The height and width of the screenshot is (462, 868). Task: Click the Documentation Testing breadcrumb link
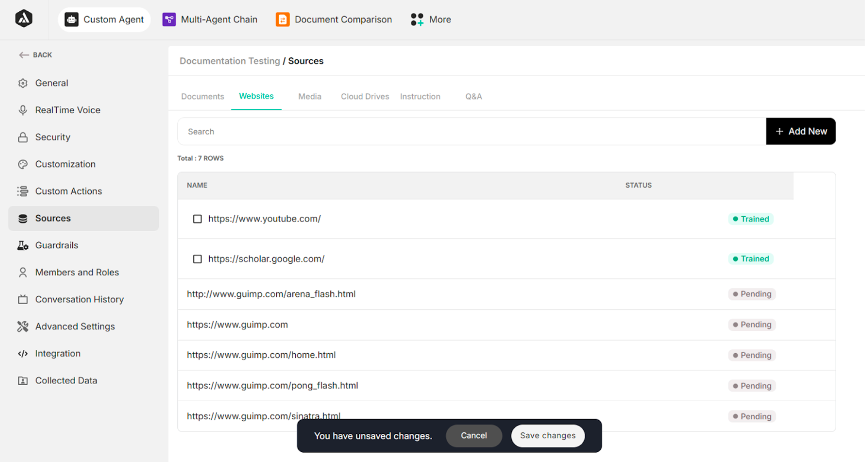[230, 61]
